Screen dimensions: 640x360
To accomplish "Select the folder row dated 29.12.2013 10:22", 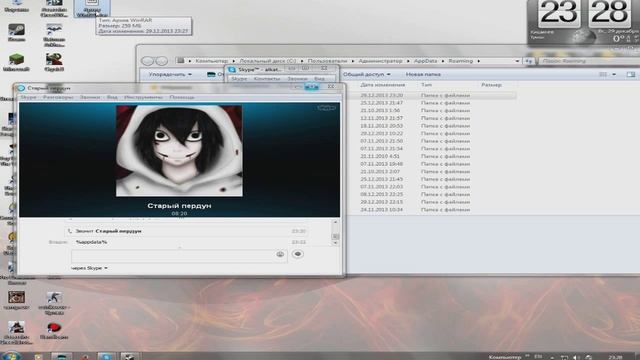I will pyautogui.click(x=431, y=133).
